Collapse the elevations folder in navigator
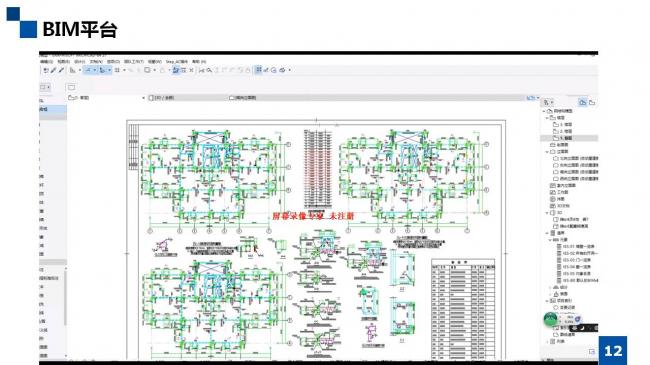Screen dimensions: 650x365 point(547,152)
